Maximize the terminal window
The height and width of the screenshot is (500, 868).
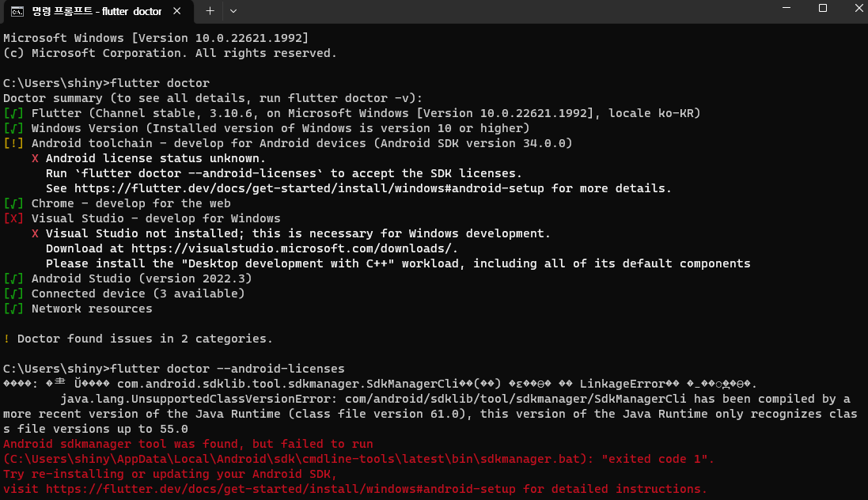(823, 8)
